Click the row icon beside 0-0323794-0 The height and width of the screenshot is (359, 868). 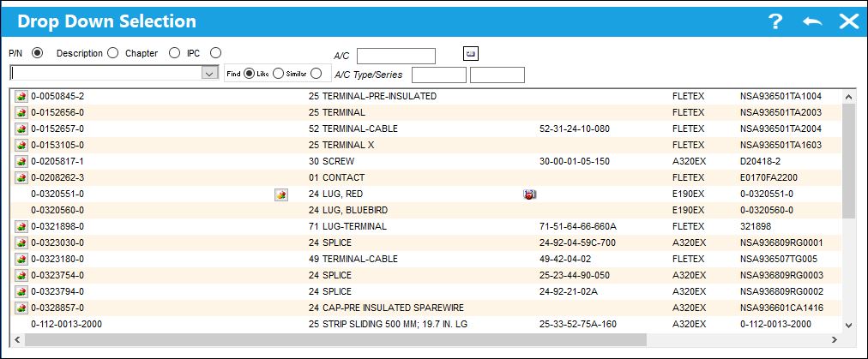coord(21,292)
